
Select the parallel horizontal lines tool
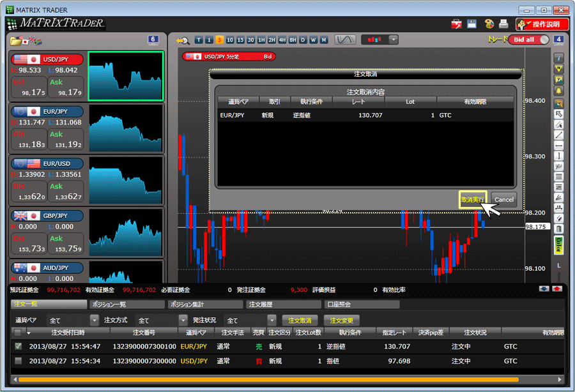click(558, 177)
